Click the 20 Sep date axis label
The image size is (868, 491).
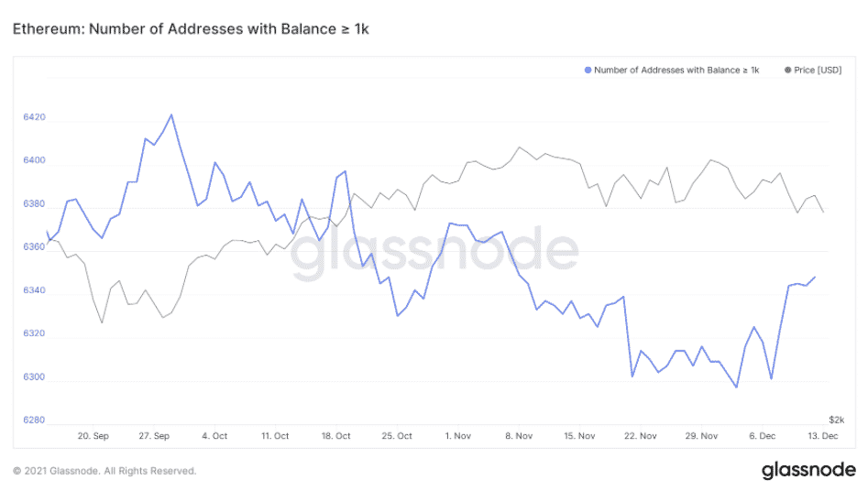pyautogui.click(x=93, y=436)
